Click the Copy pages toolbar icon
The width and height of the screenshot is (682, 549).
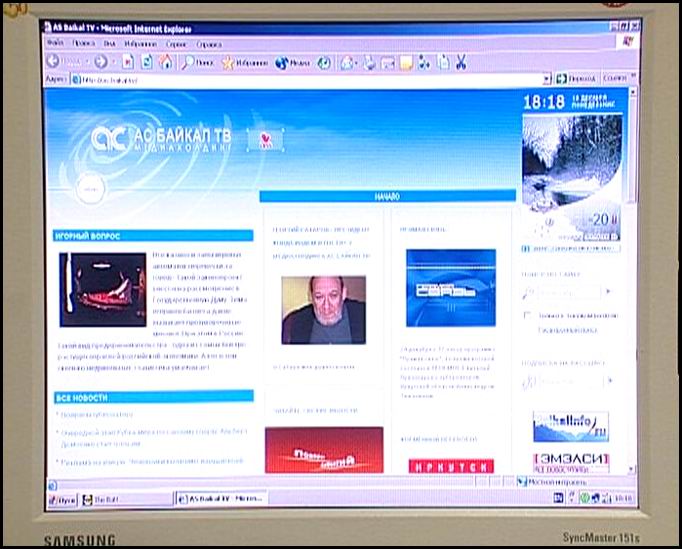pos(443,62)
